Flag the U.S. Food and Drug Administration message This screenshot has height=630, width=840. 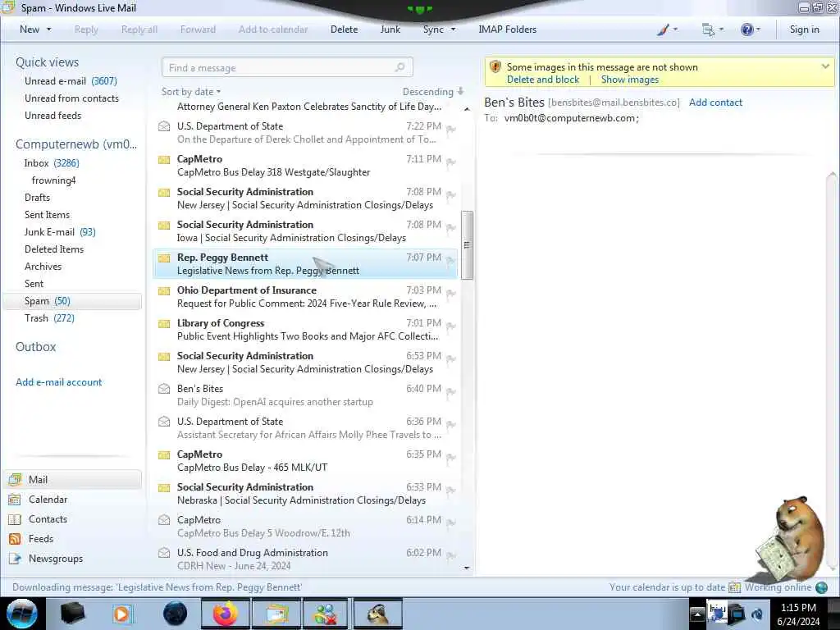pyautogui.click(x=451, y=556)
